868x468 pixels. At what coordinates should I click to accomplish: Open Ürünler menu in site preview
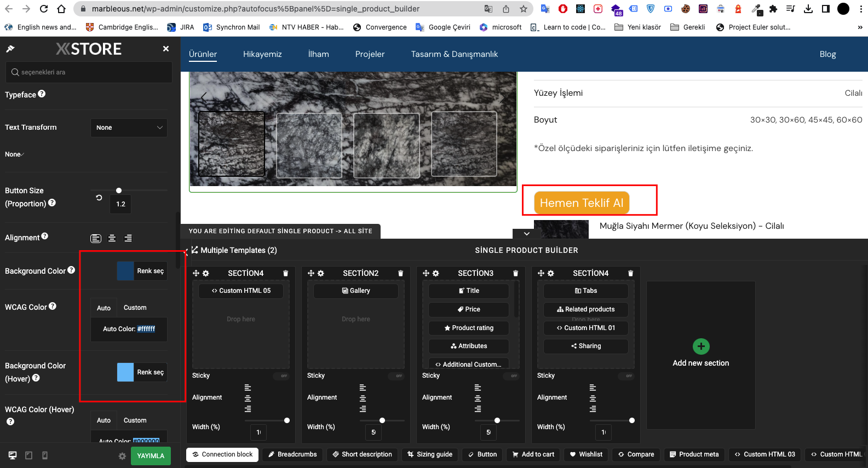(x=203, y=54)
